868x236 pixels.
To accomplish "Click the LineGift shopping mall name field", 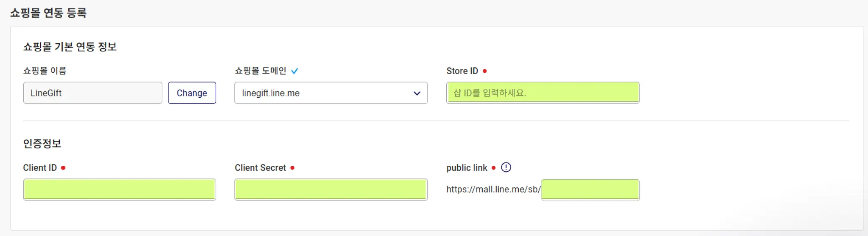I will coord(92,93).
